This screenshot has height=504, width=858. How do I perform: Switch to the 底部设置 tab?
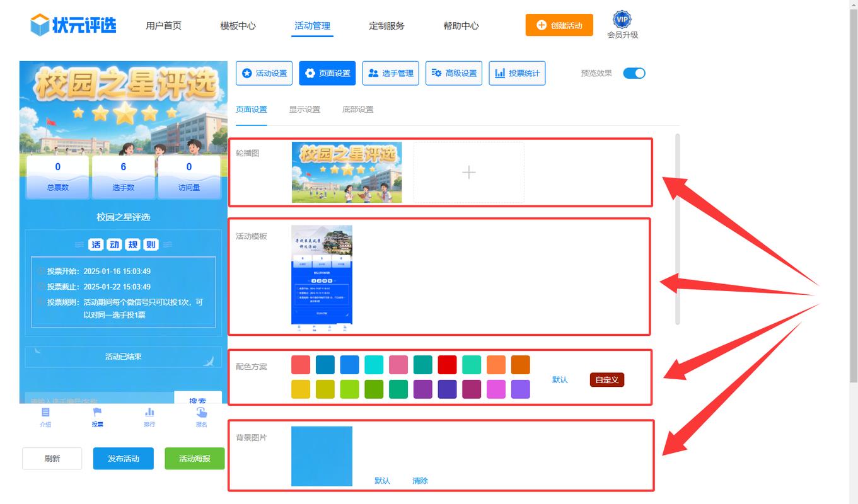[357, 109]
